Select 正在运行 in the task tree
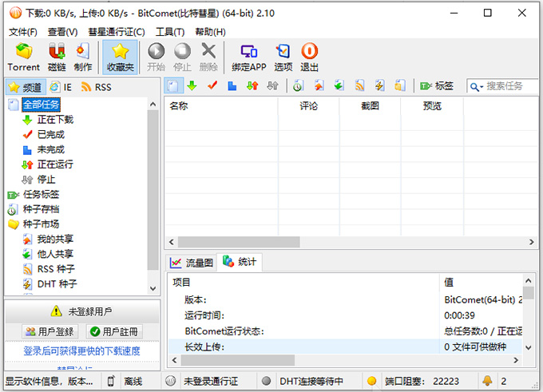This screenshot has height=392, width=543. [55, 164]
